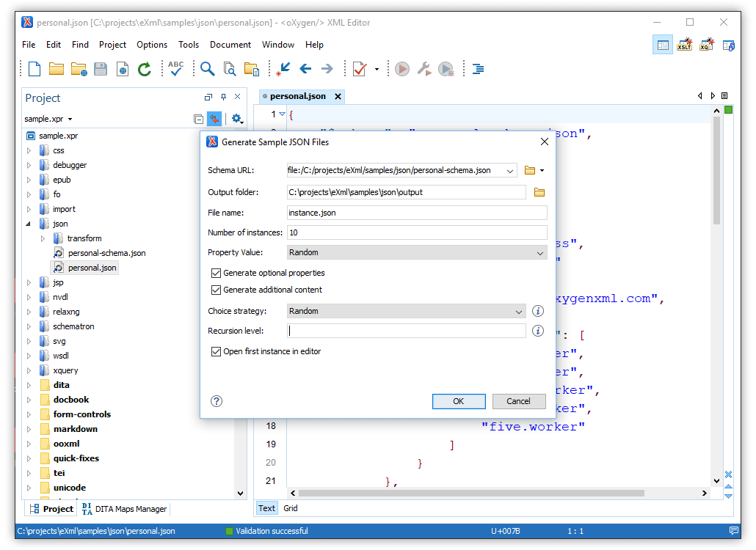Click the Project settings gear icon
756x550 pixels.
[237, 119]
